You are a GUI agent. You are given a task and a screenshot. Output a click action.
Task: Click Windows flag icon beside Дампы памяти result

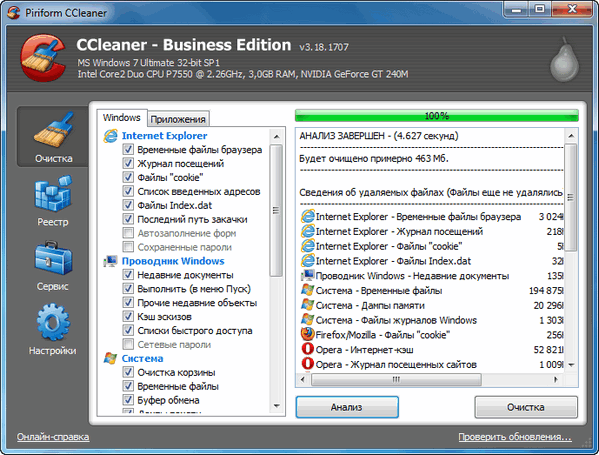[308, 305]
